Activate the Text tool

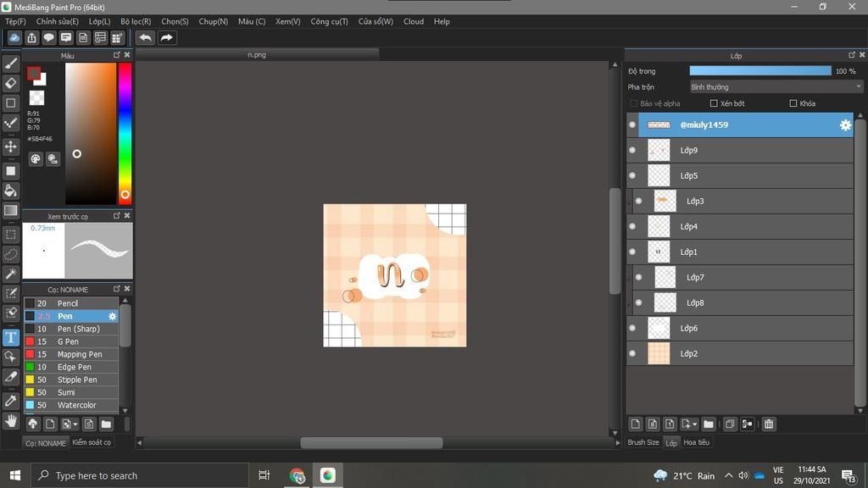click(10, 337)
